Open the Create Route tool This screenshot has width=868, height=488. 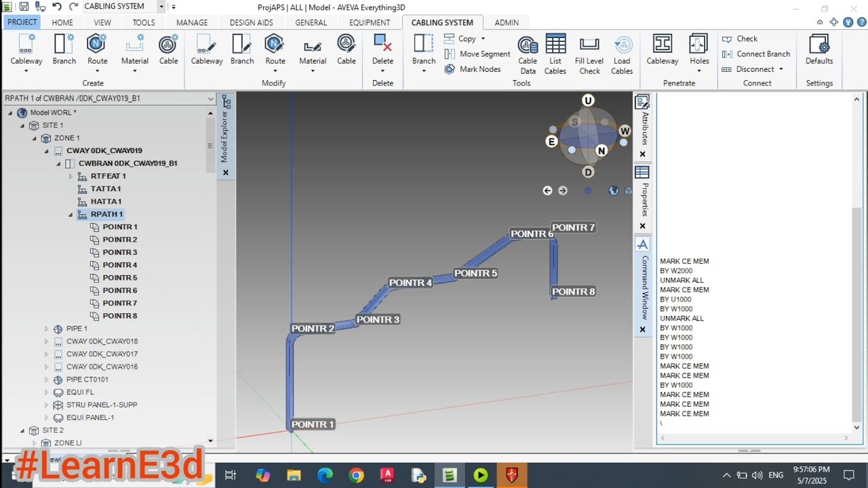[x=97, y=50]
